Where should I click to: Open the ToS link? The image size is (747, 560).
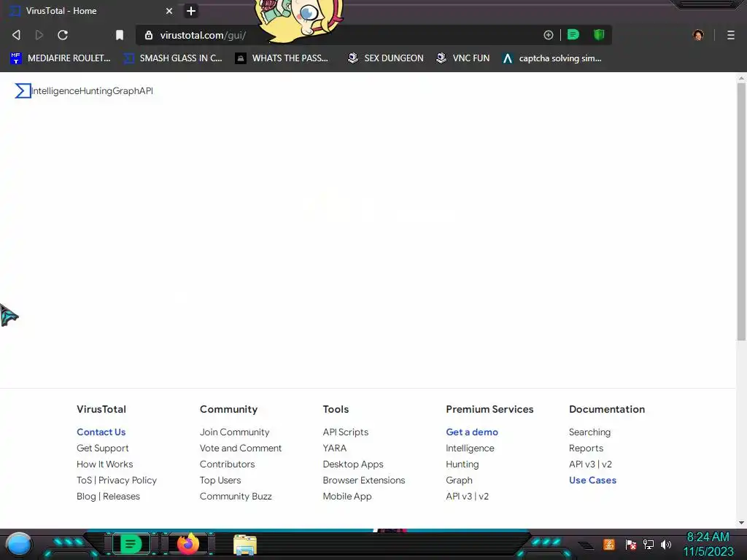84,480
